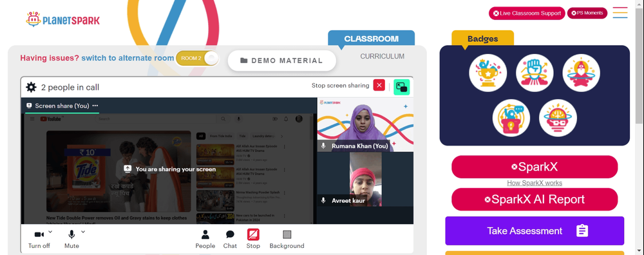
Task: Click the red Stop sharing icon
Action: [253, 235]
